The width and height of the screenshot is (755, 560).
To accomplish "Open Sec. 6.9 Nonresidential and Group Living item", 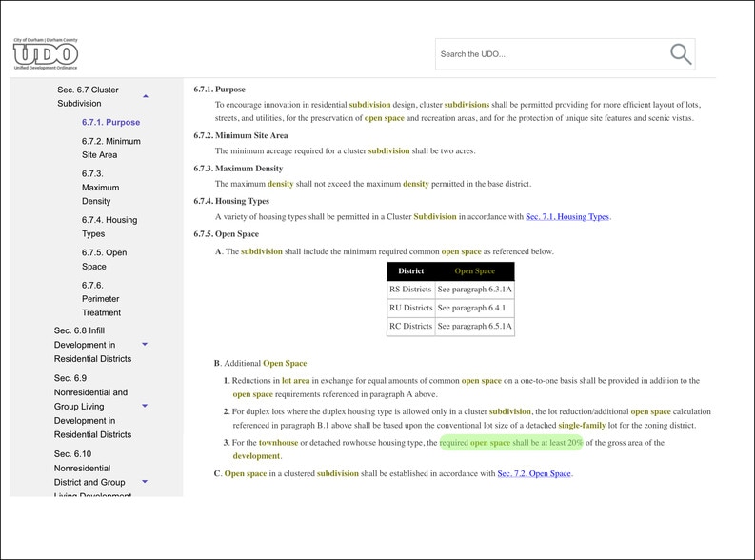I will [x=92, y=406].
